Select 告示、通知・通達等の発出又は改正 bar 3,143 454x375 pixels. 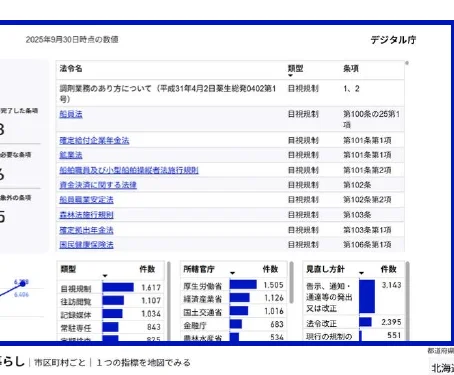(x=367, y=296)
